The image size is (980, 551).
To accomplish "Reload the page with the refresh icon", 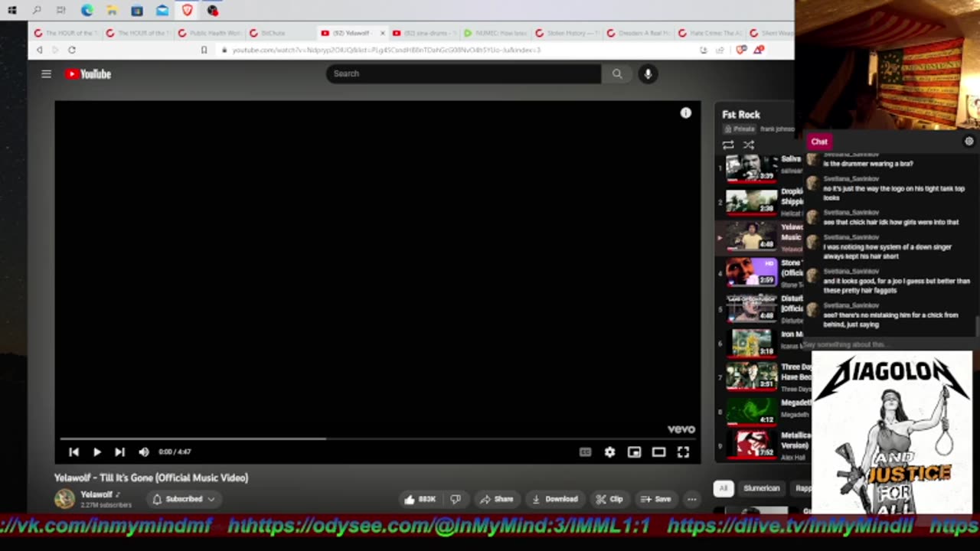I will [x=71, y=50].
